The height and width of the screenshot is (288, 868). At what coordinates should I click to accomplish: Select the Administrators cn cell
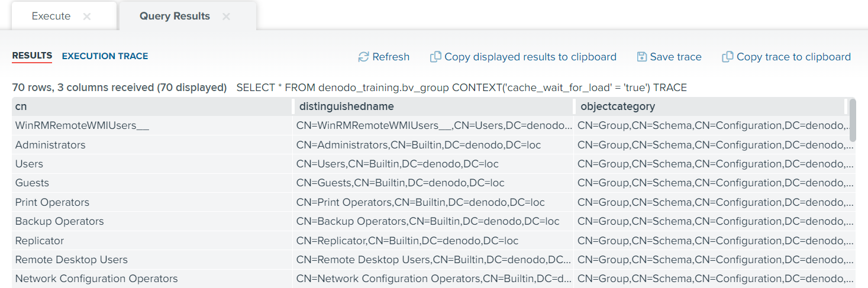152,145
